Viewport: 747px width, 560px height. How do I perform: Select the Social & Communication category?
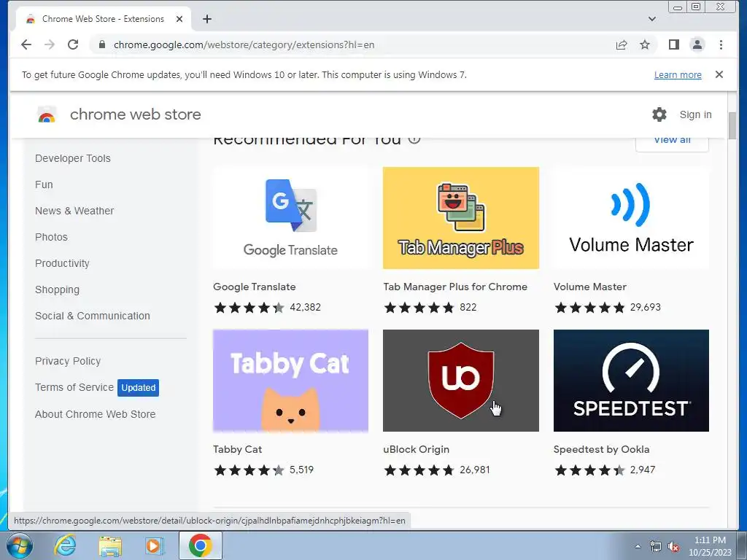[x=93, y=316]
